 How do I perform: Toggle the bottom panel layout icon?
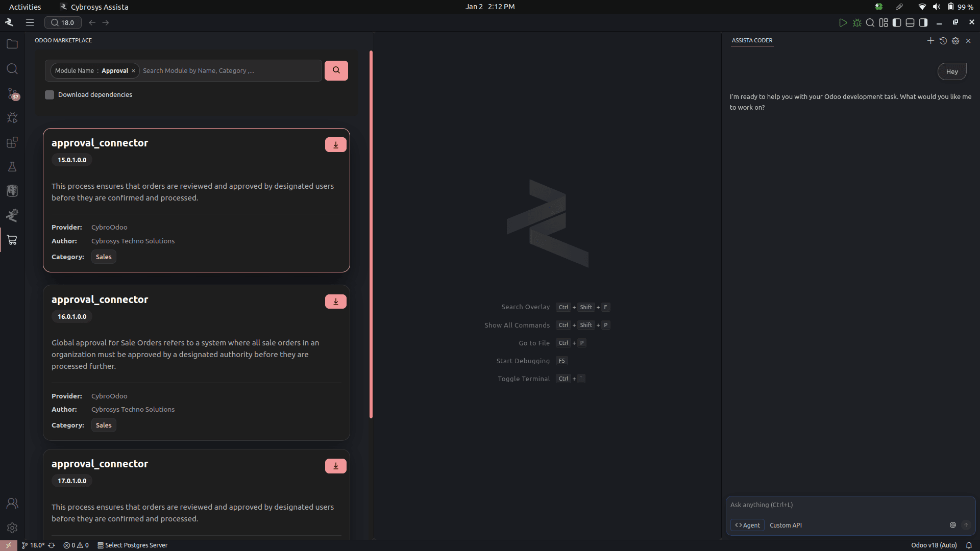(x=910, y=22)
